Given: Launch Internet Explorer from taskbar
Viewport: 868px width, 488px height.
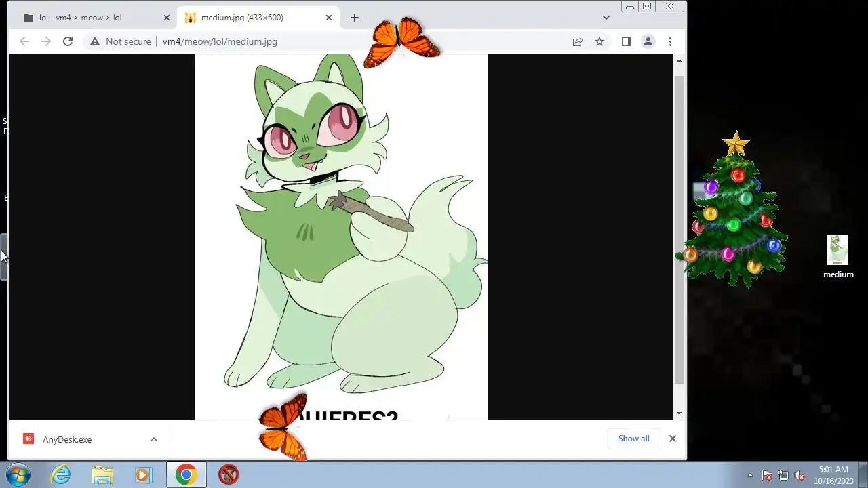Looking at the screenshot, I should [61, 474].
